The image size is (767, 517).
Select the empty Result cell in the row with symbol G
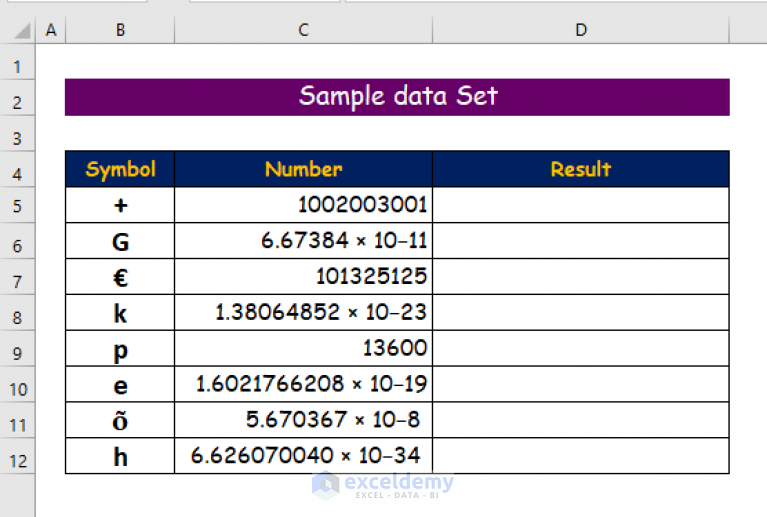point(581,241)
